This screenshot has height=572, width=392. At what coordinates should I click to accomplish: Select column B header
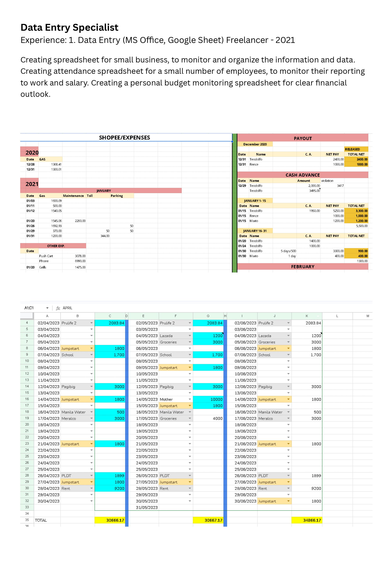point(78,316)
